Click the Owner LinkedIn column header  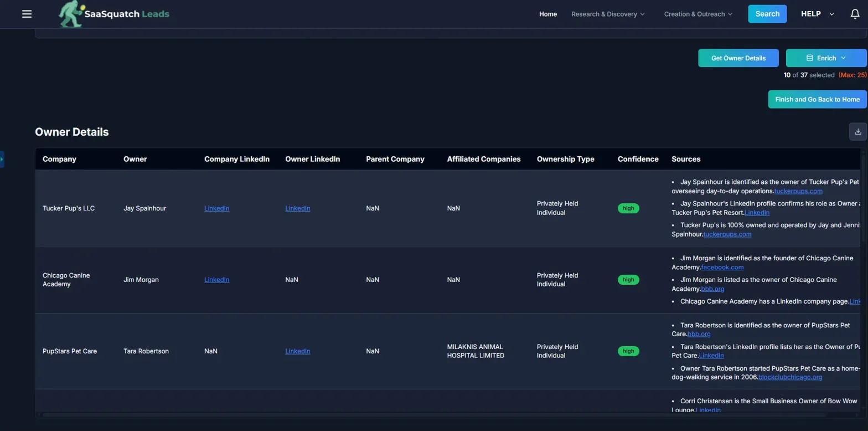click(312, 159)
